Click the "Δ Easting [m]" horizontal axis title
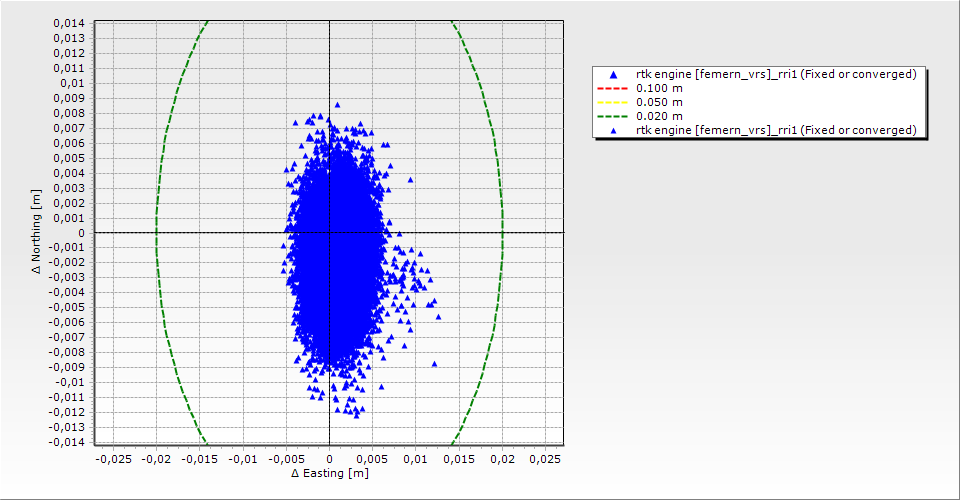 pos(329,473)
